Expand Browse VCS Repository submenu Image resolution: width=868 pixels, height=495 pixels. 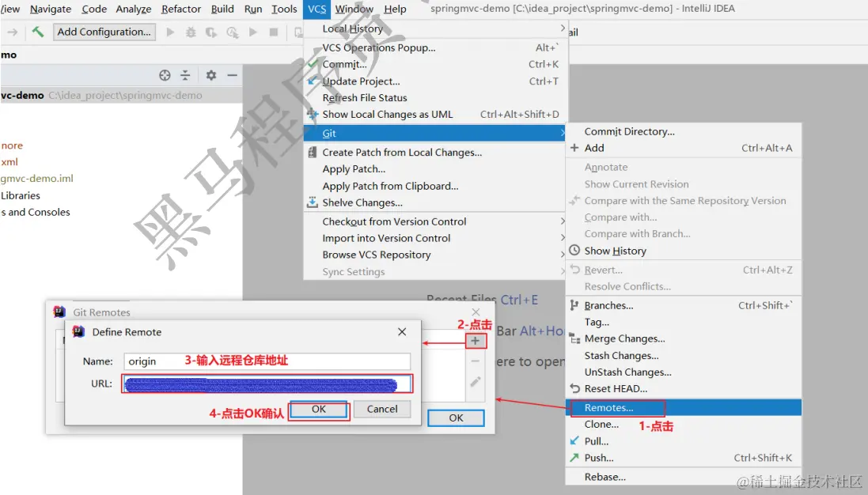coord(435,255)
